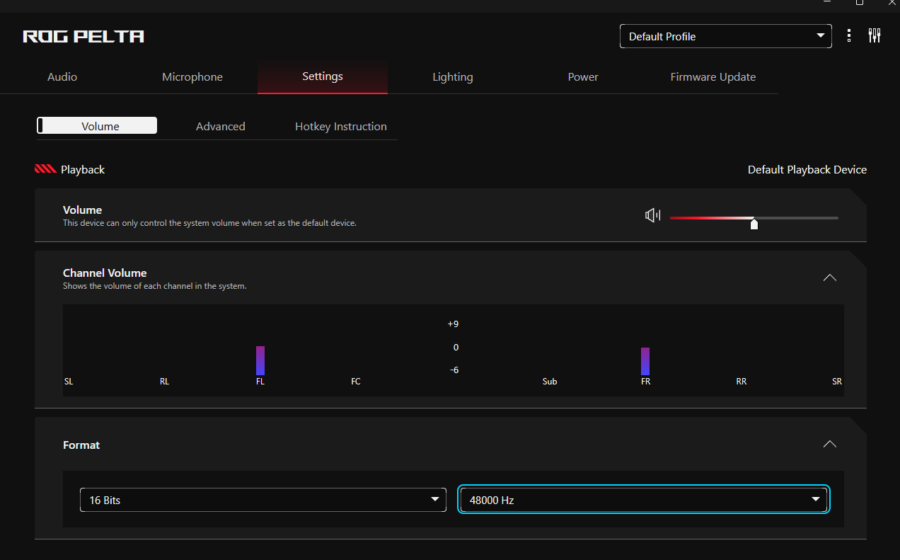The image size is (900, 560).
Task: Click the ROG PELTA logo
Action: 83,37
